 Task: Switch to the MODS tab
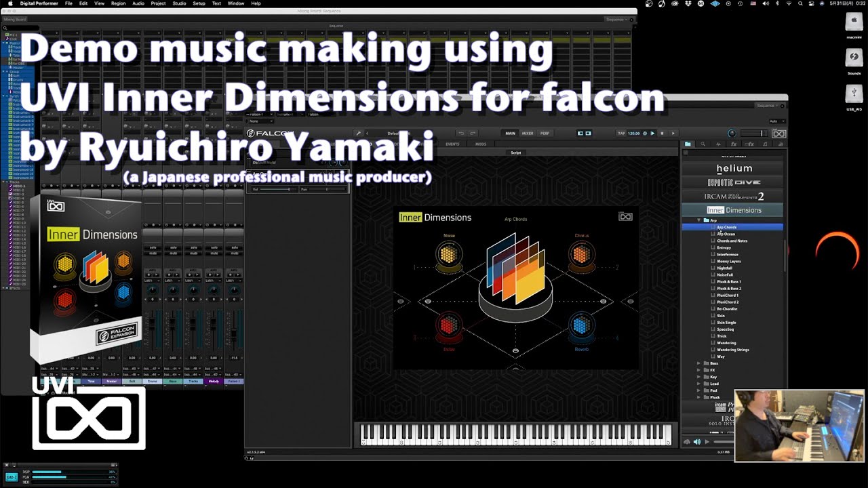480,144
